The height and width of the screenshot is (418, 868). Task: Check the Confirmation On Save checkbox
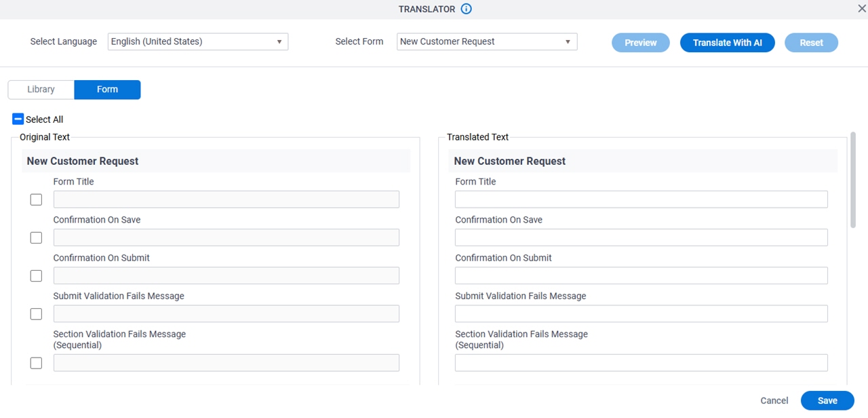(x=36, y=237)
